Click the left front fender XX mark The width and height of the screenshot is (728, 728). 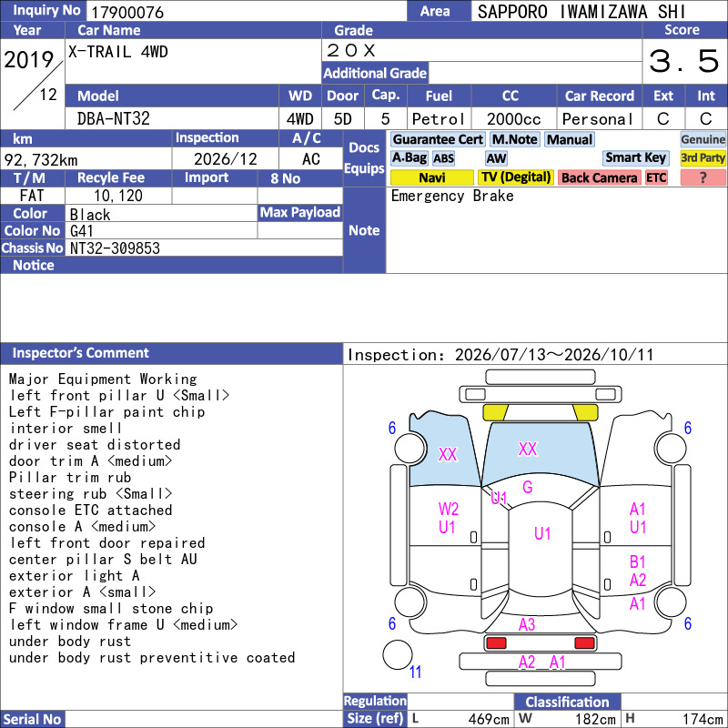(448, 454)
